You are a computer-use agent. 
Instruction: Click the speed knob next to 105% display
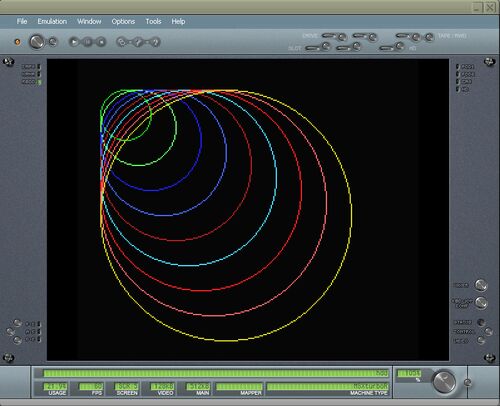(444, 381)
